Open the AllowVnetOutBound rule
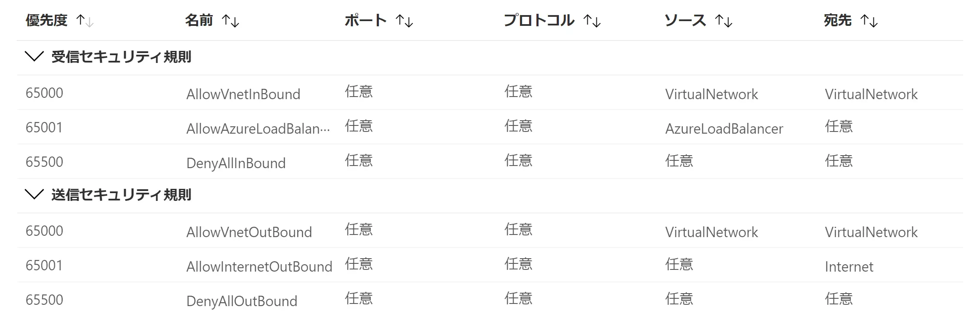Screen dimensions: 980x316 pyautogui.click(x=249, y=232)
